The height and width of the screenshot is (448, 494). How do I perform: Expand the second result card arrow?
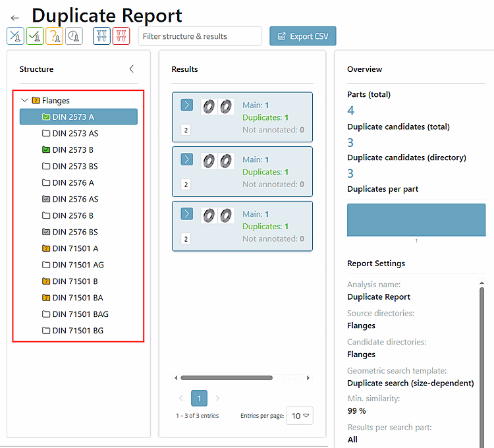(187, 159)
